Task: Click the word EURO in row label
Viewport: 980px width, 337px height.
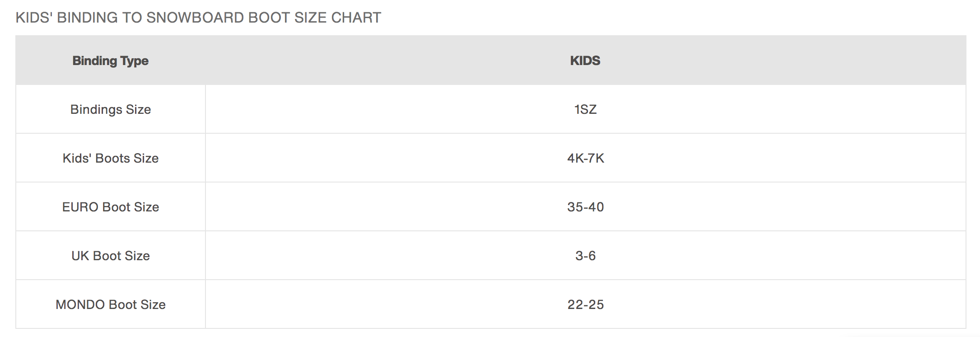Action: click(x=80, y=207)
